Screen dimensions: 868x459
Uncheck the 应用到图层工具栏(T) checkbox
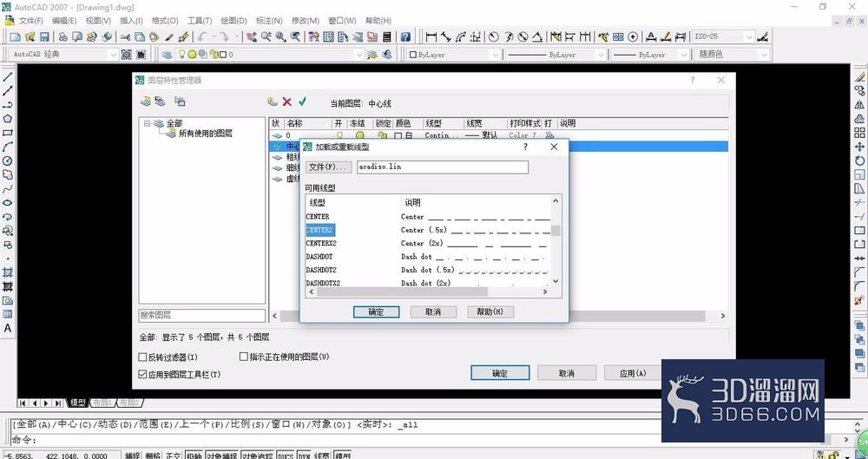pos(142,374)
